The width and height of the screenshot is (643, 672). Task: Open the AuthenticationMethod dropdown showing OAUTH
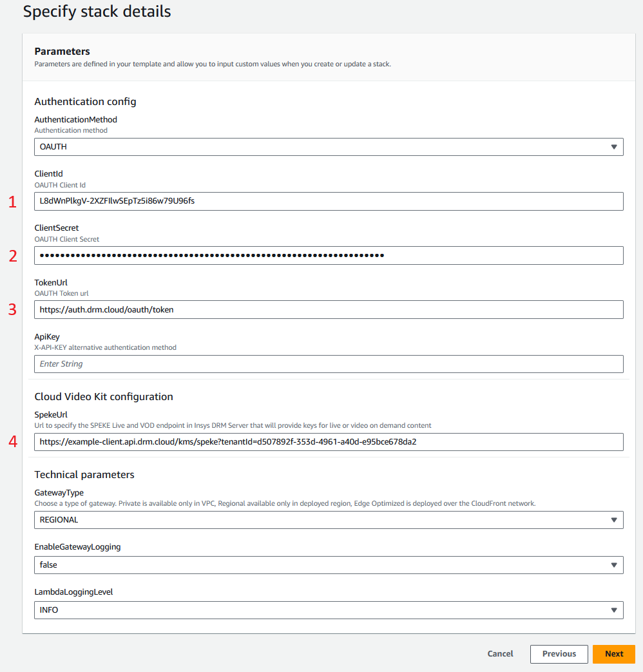pyautogui.click(x=328, y=147)
